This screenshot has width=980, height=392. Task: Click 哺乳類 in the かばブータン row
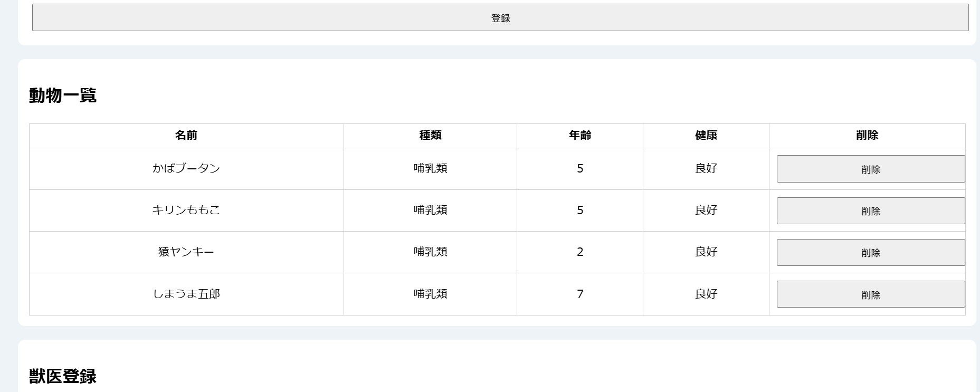pyautogui.click(x=430, y=169)
